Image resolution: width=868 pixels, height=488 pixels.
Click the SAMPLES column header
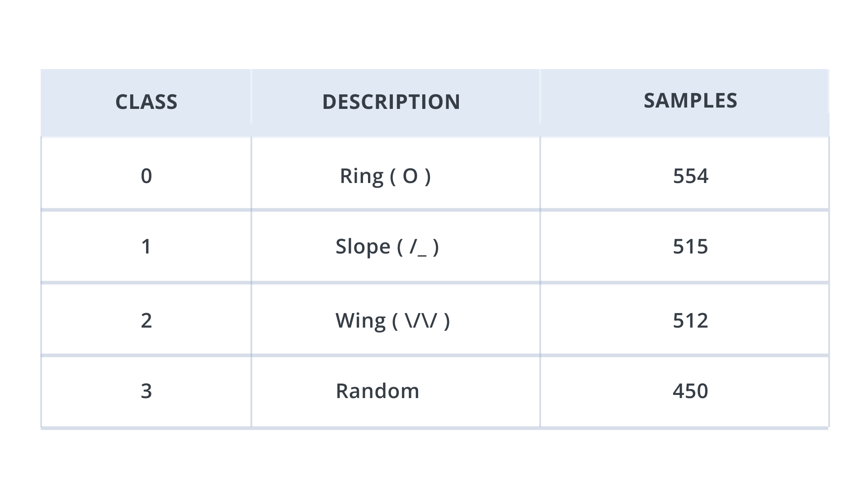pos(690,100)
